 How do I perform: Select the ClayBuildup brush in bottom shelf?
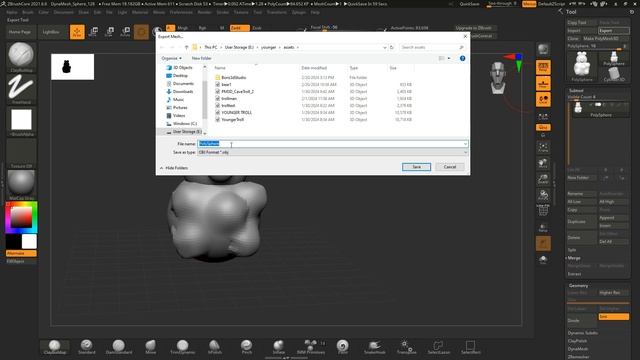tap(55, 347)
